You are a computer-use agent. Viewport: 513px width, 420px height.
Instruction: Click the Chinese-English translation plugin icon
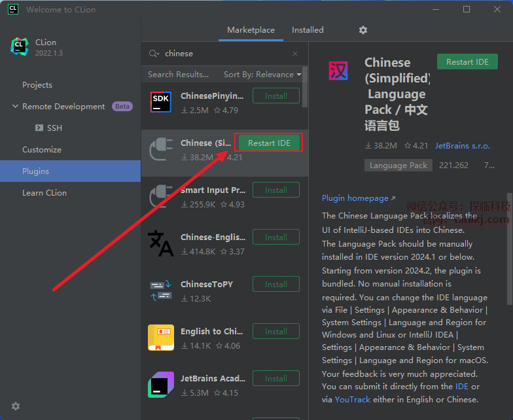point(161,243)
